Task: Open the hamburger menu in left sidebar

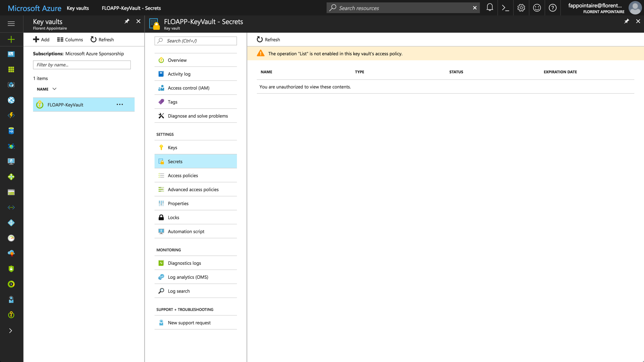Action: [x=11, y=24]
